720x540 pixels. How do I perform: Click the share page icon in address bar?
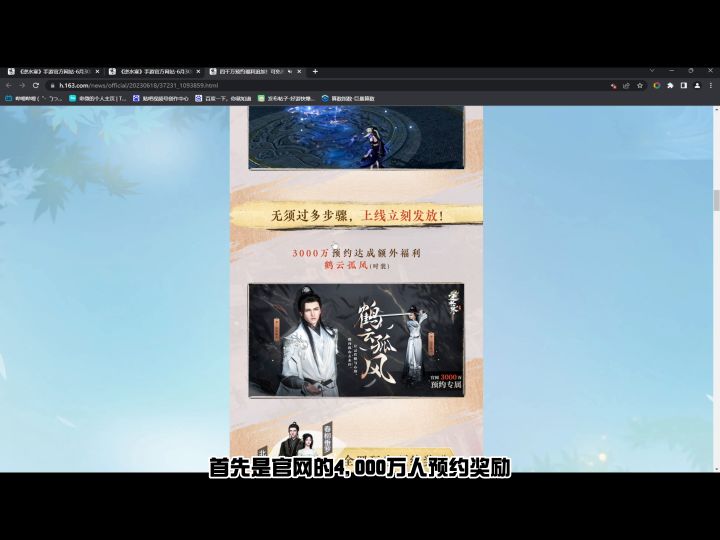(626, 85)
